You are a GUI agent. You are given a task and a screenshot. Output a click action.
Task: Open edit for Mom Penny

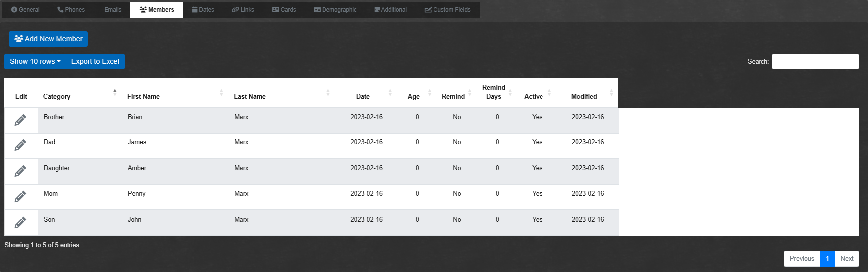(20, 197)
